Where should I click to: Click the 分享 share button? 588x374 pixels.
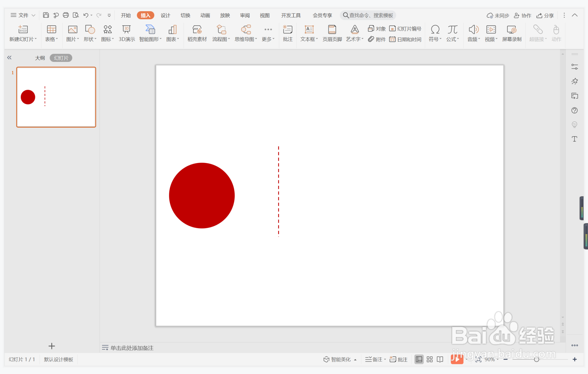(545, 15)
